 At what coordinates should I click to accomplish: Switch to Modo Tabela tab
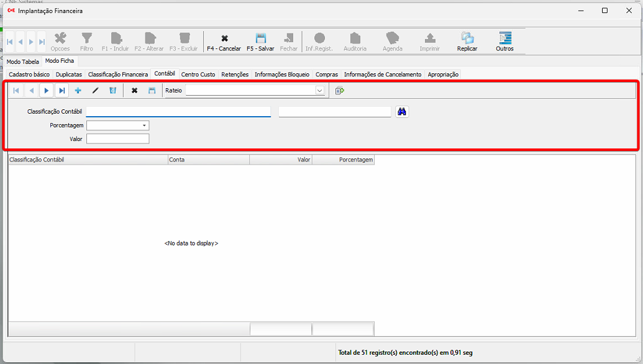(x=22, y=61)
